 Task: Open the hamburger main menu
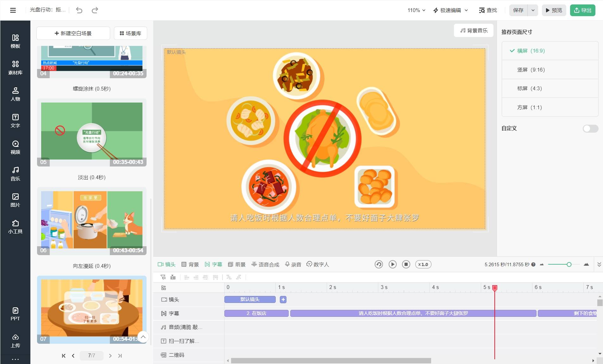[x=13, y=10]
